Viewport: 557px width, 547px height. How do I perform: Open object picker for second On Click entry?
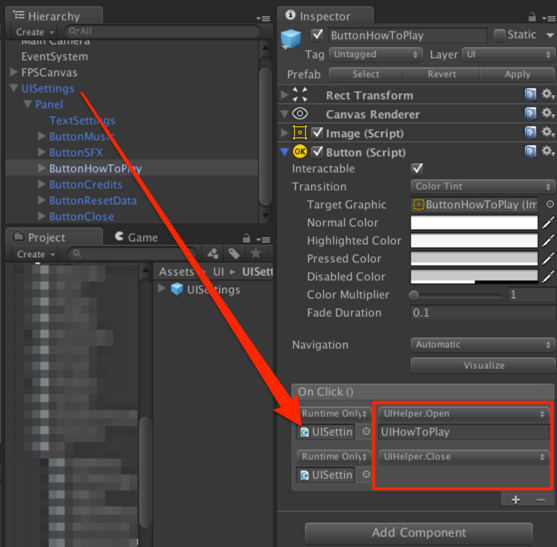(366, 475)
